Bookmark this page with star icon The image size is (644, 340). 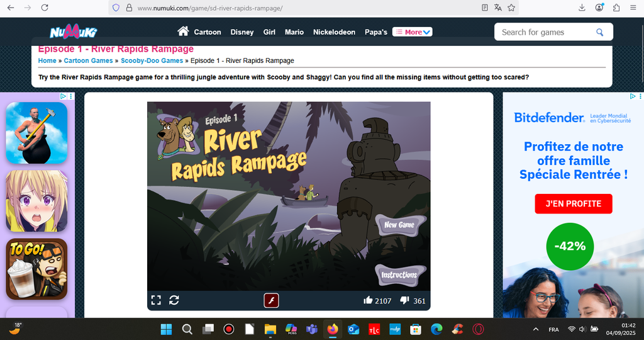click(511, 8)
